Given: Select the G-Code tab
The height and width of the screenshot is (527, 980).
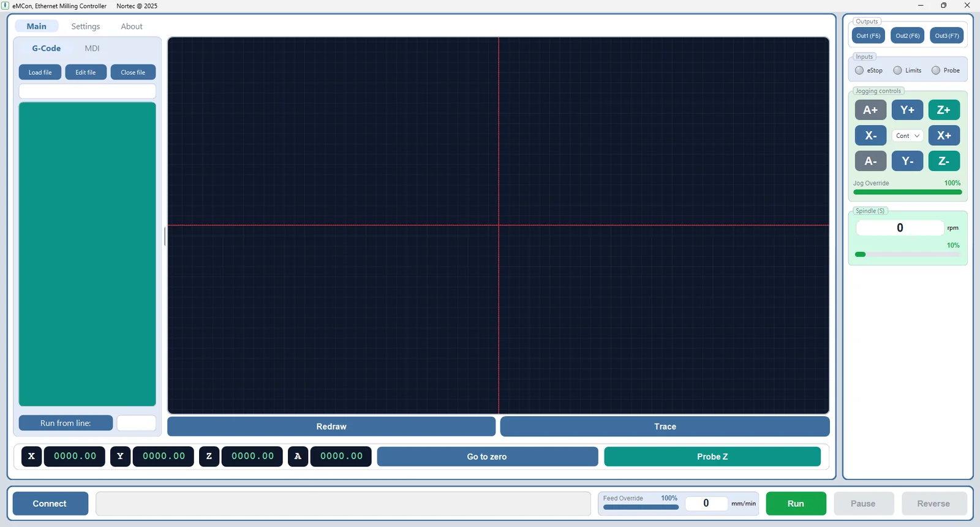Looking at the screenshot, I should pyautogui.click(x=47, y=48).
